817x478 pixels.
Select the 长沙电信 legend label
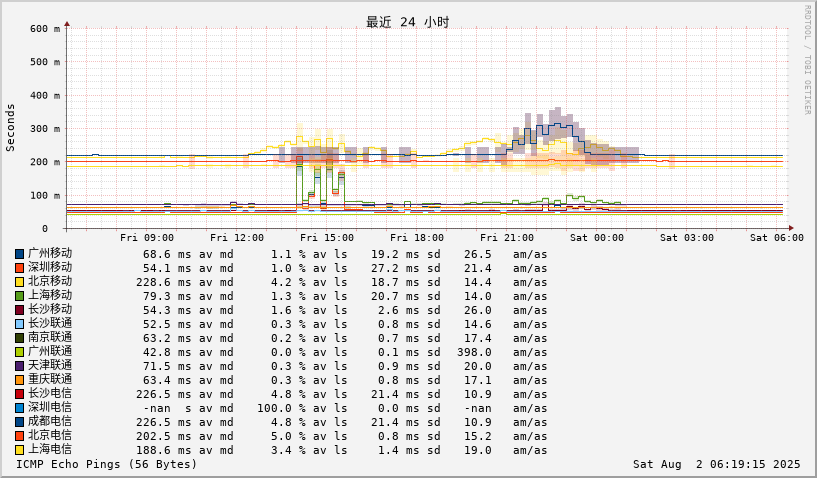[x=50, y=394]
